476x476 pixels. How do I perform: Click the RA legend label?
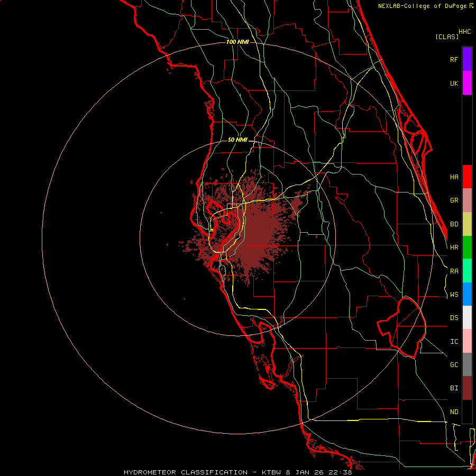coord(454,271)
